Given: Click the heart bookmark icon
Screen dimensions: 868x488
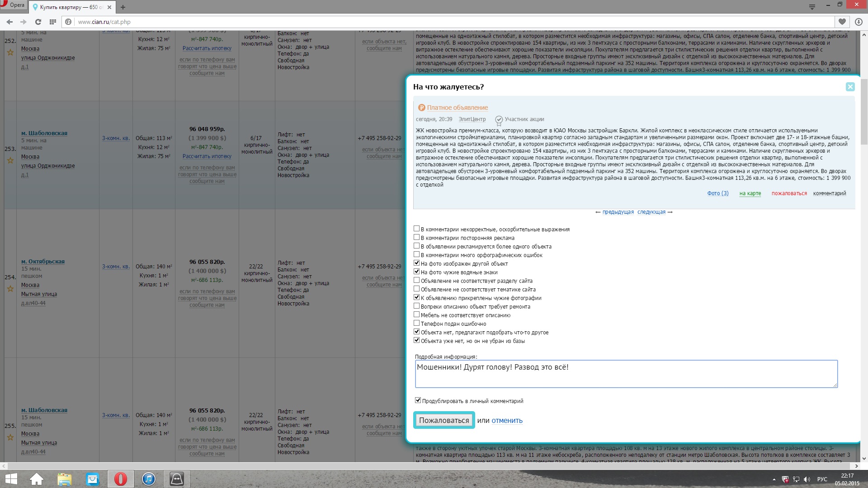Looking at the screenshot, I should tap(842, 22).
